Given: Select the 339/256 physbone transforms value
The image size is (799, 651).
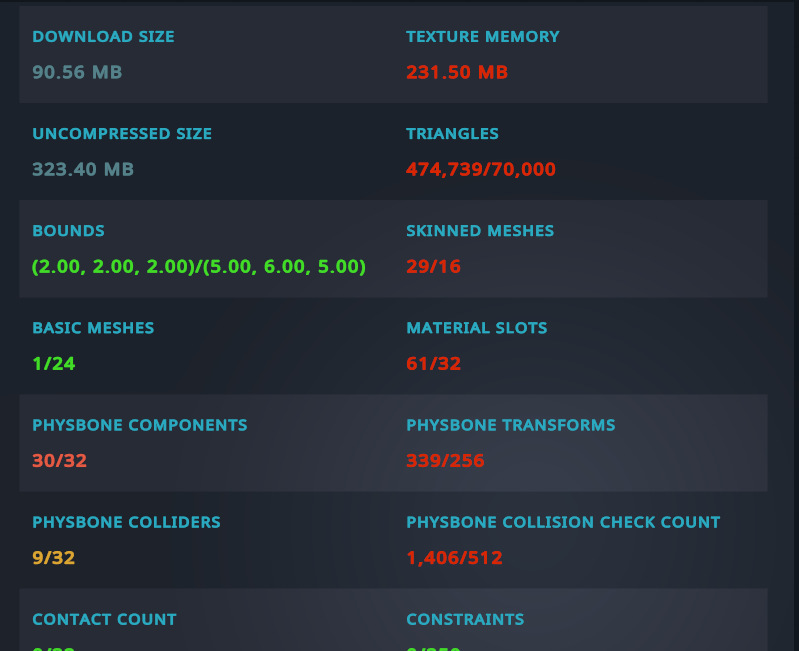Looking at the screenshot, I should tap(445, 461).
